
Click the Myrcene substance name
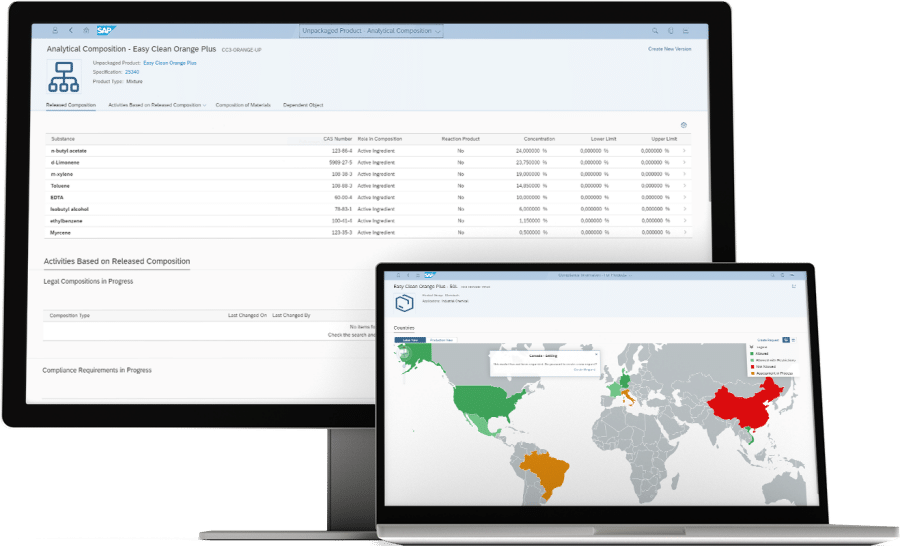pyautogui.click(x=61, y=233)
